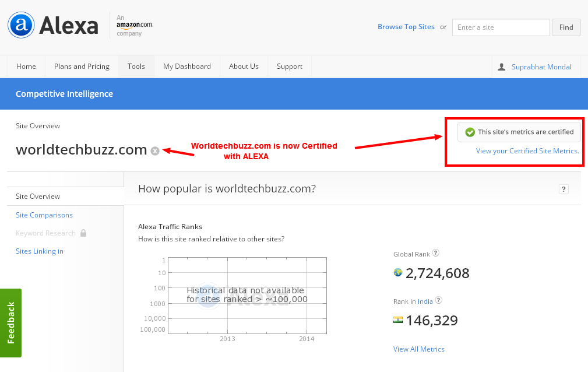Click the global rank value 2,724,608
This screenshot has width=588, height=372.
click(x=437, y=273)
